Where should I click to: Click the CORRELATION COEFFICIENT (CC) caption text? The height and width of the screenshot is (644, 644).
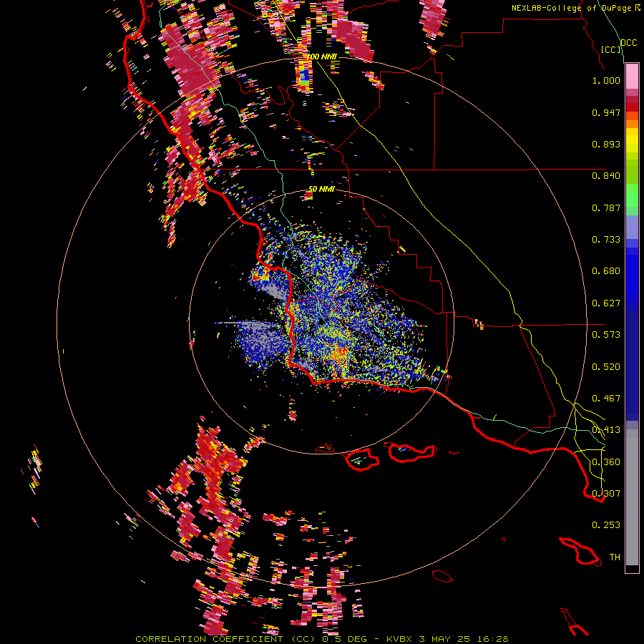225,639
